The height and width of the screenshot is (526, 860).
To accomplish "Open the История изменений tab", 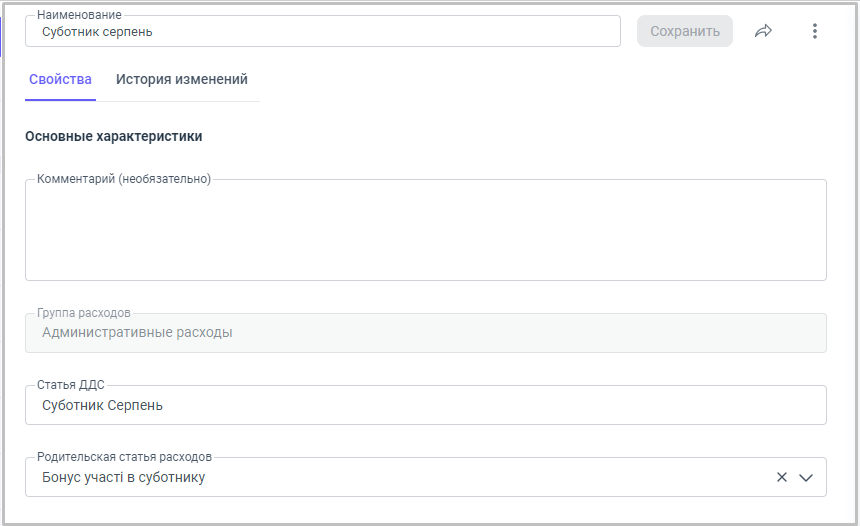I will 181,79.
